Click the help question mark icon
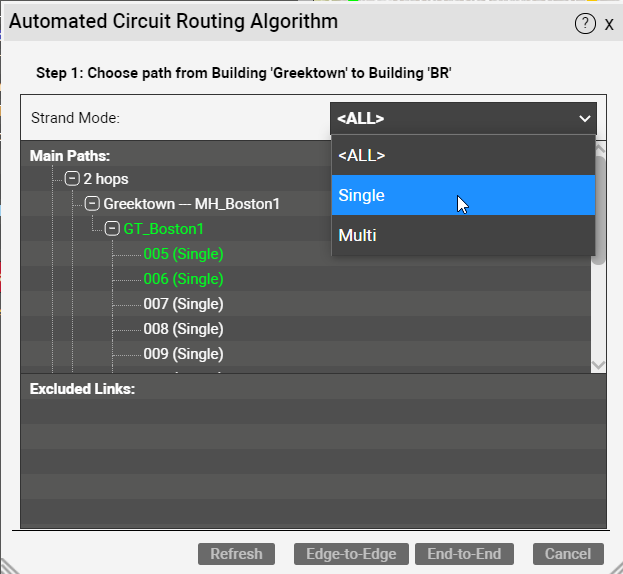Viewport: 623px width, 574px height. [x=585, y=24]
